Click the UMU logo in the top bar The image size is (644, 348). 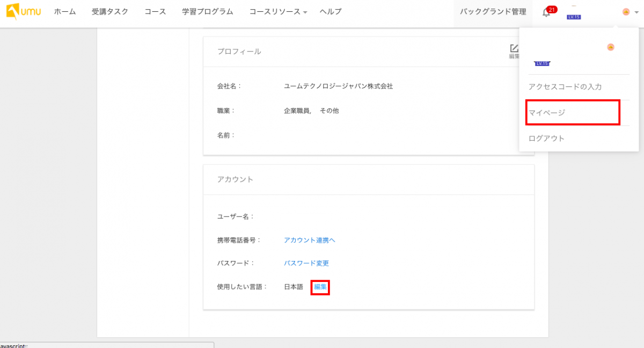[x=23, y=11]
